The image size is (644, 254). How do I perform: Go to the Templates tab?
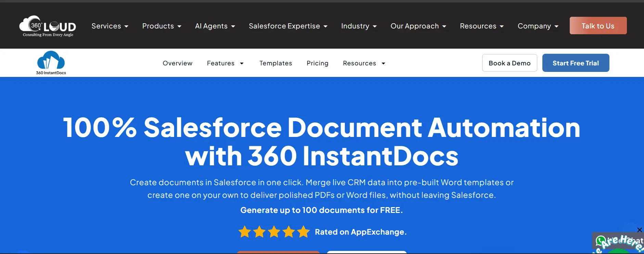point(276,63)
